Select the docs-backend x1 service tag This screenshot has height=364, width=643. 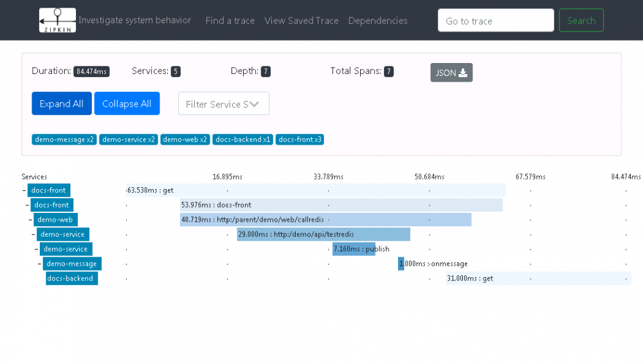pos(243,140)
